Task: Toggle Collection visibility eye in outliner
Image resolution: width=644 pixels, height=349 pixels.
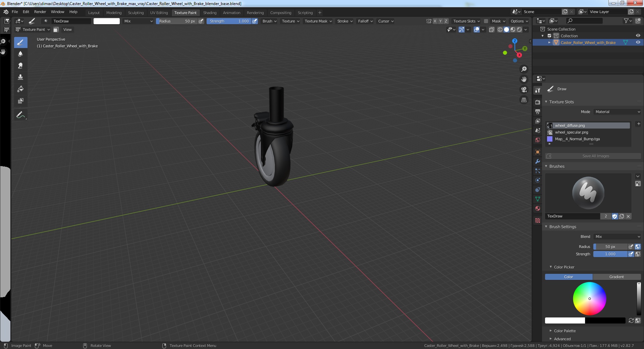Action: click(638, 36)
